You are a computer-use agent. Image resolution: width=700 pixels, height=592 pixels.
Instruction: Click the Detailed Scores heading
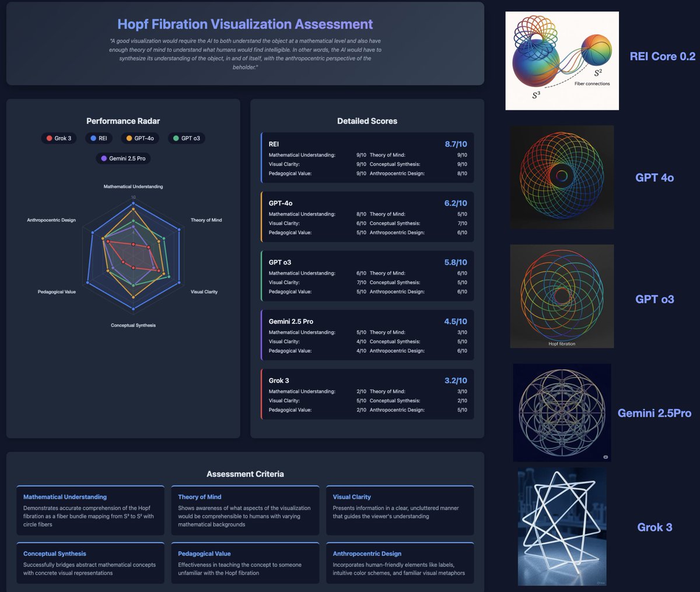click(x=367, y=121)
